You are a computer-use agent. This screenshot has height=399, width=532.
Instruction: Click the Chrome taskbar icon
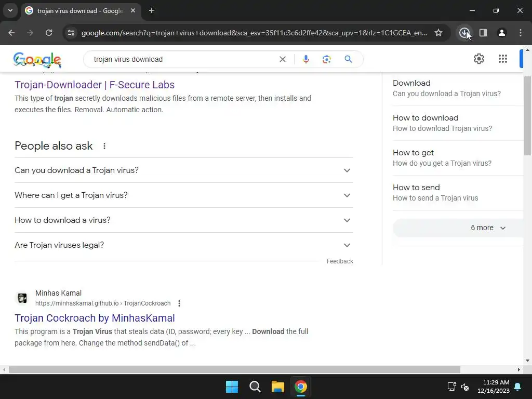[301, 387]
